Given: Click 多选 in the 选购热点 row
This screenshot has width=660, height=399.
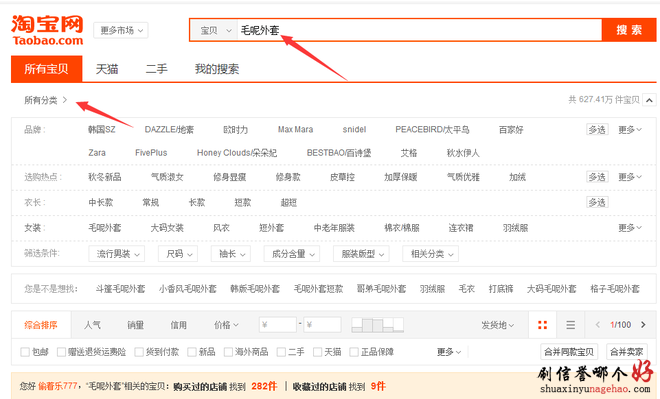Looking at the screenshot, I should tap(597, 177).
